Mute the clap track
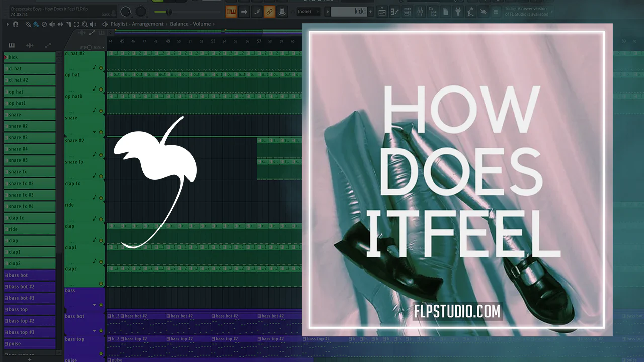 (x=101, y=241)
